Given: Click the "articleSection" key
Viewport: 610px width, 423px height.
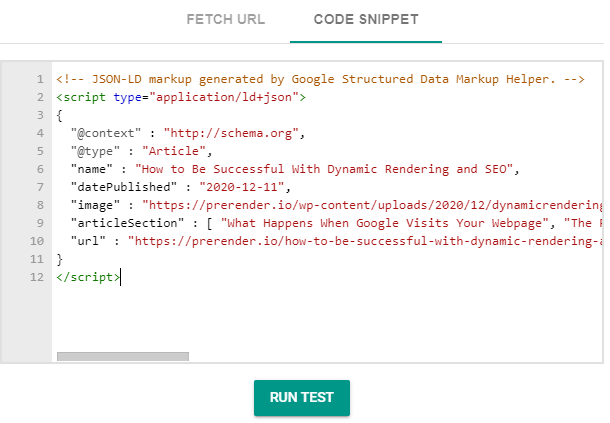Looking at the screenshot, I should 127,223.
